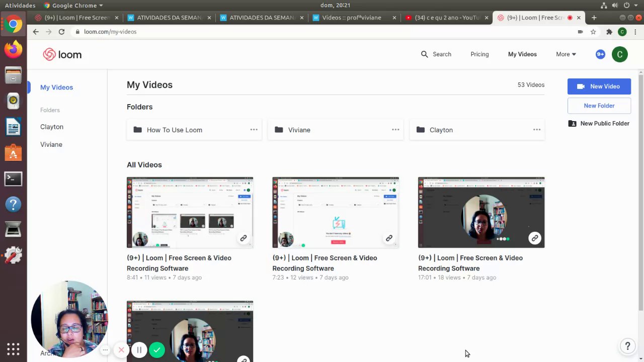Click the address bar showing loom.com/my-videos

[322, 32]
